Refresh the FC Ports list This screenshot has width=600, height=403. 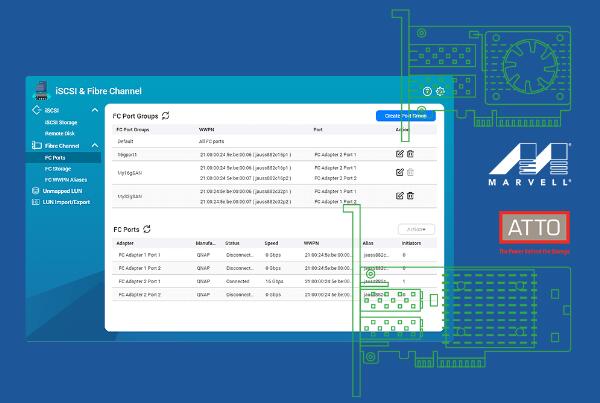pos(147,229)
